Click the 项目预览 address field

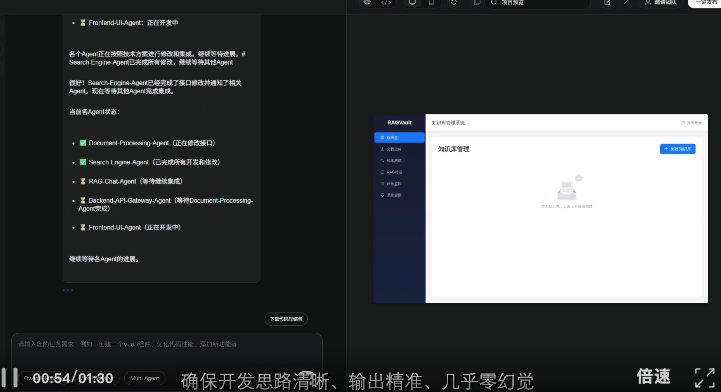(x=537, y=3)
